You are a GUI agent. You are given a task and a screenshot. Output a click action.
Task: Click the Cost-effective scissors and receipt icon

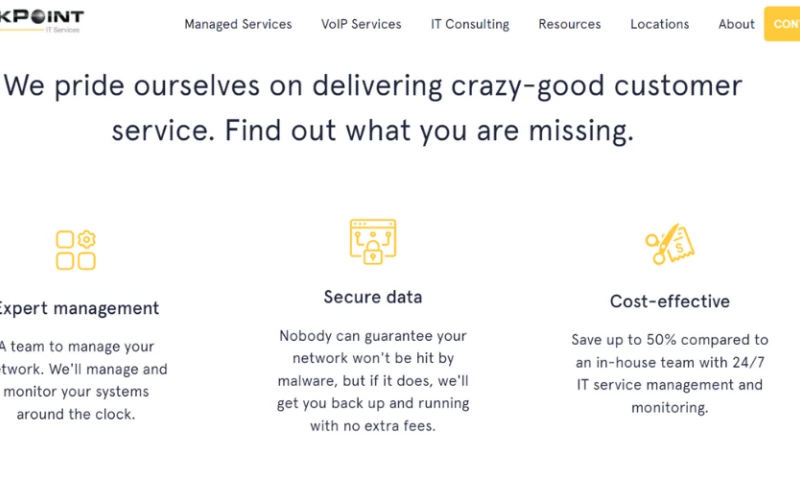[x=669, y=244]
